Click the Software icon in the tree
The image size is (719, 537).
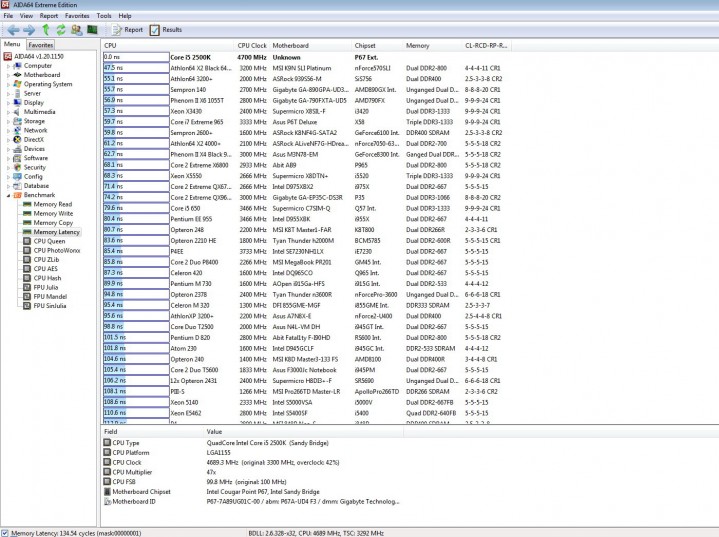coord(17,158)
